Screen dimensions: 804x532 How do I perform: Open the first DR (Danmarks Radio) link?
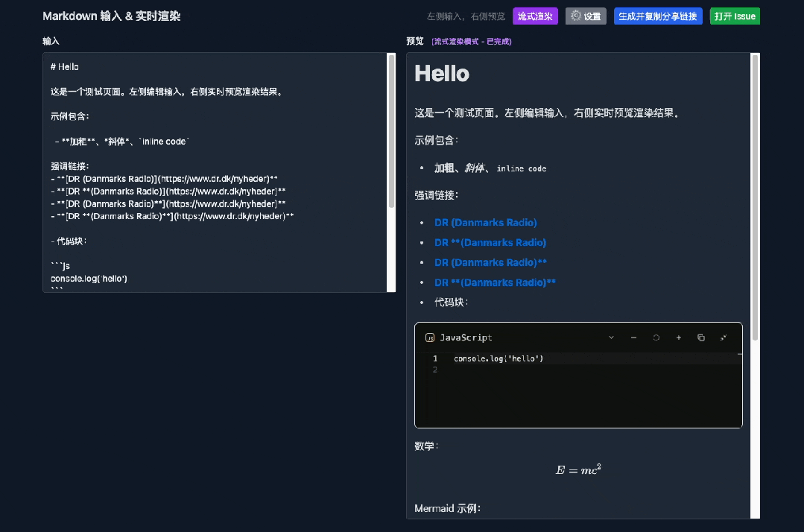485,222
